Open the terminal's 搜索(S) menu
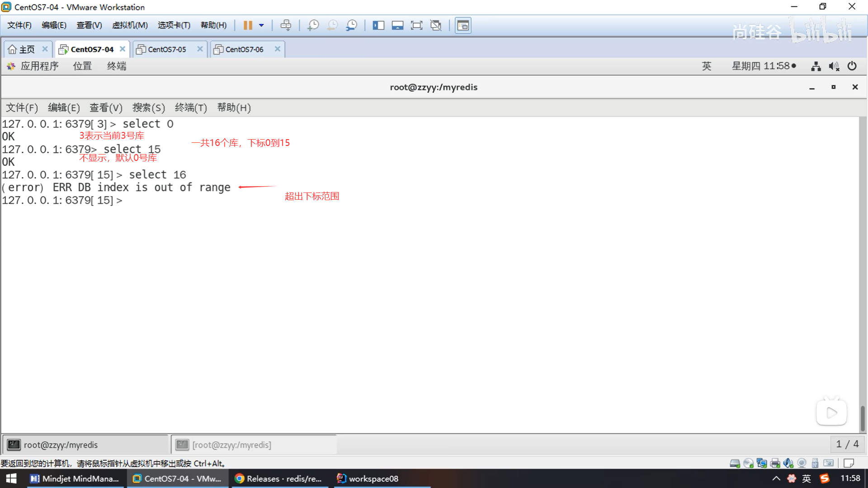This screenshot has height=488, width=868. click(148, 108)
